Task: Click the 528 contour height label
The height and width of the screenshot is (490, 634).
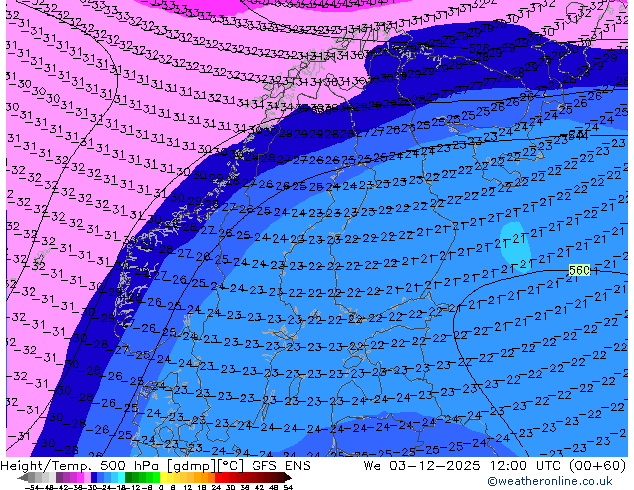Action: coord(479,49)
